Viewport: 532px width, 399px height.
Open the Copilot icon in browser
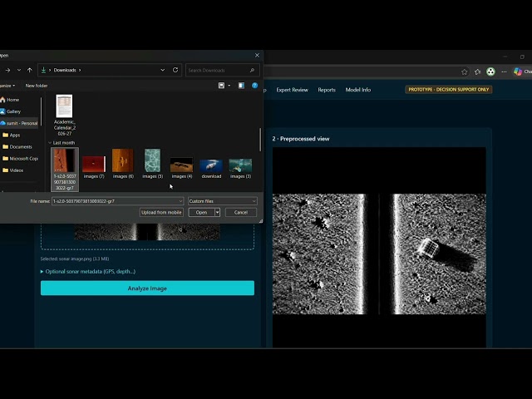(x=518, y=71)
